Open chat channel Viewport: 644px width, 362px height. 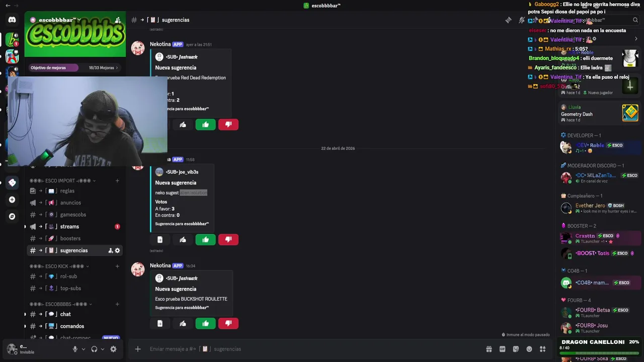pyautogui.click(x=74, y=314)
